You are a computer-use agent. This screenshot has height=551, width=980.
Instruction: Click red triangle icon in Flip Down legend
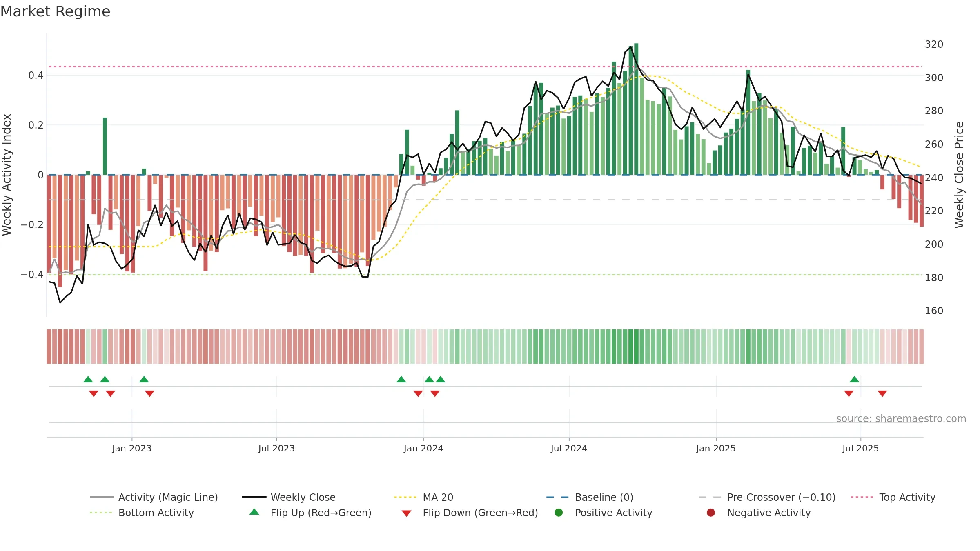[x=406, y=513]
